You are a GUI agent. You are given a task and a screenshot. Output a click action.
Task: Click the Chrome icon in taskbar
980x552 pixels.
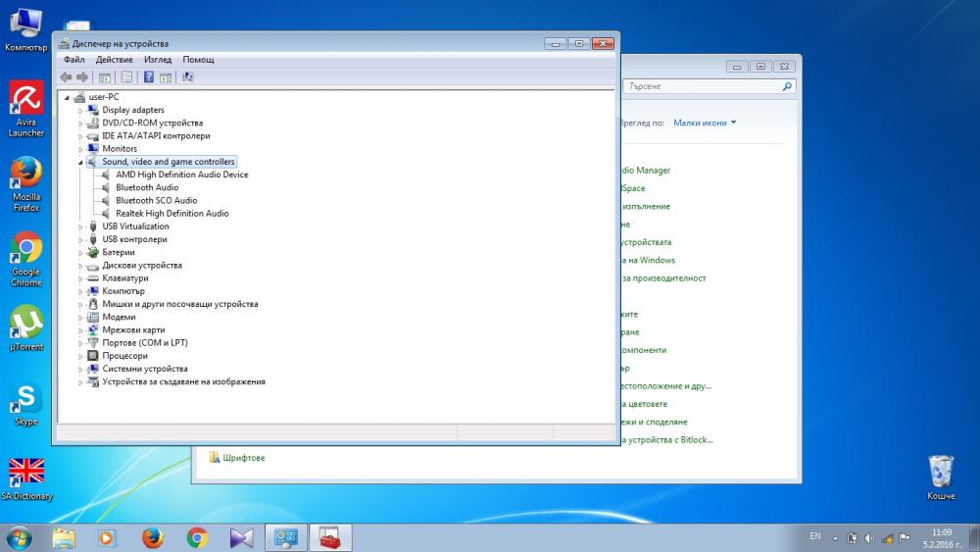(197, 537)
